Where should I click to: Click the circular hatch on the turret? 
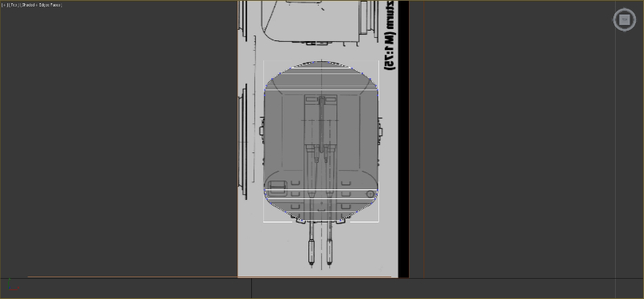(x=369, y=193)
